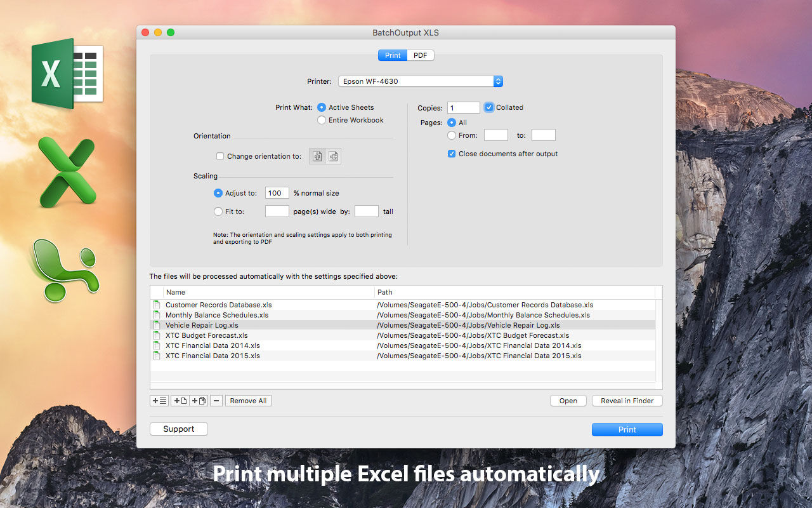
Task: Click the add multiple documents icon button
Action: pos(199,401)
